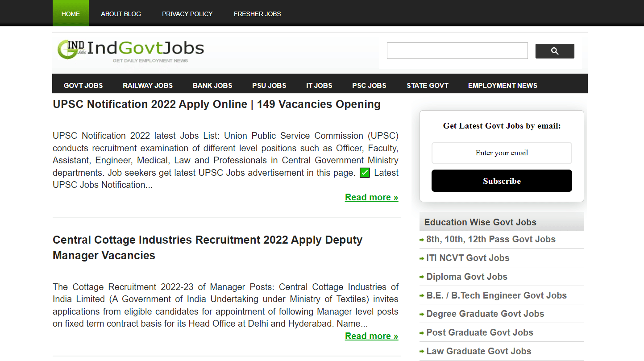Go to the HOME tab
The width and height of the screenshot is (644, 361).
coord(71,13)
